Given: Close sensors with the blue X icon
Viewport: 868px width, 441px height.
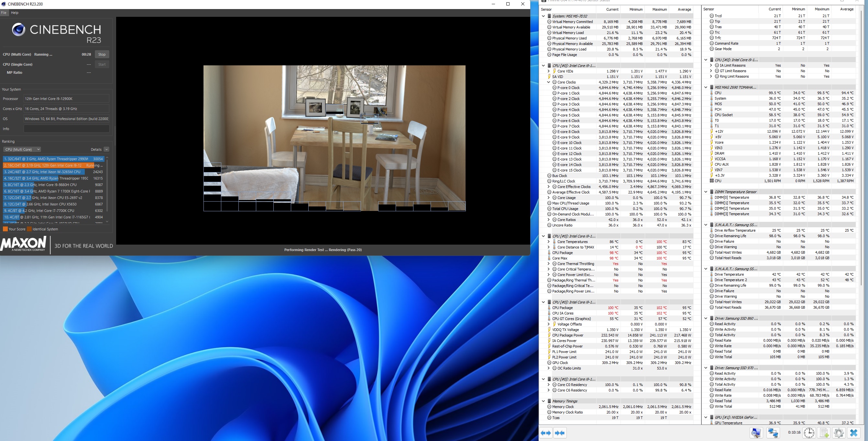Looking at the screenshot, I should 853,433.
